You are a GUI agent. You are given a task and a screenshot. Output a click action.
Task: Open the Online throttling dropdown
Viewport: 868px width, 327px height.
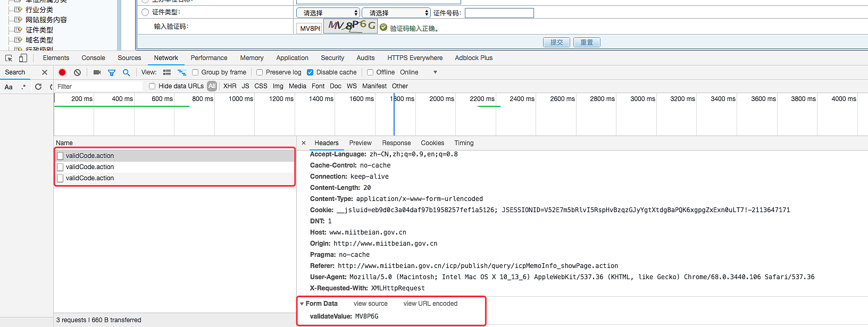(419, 72)
